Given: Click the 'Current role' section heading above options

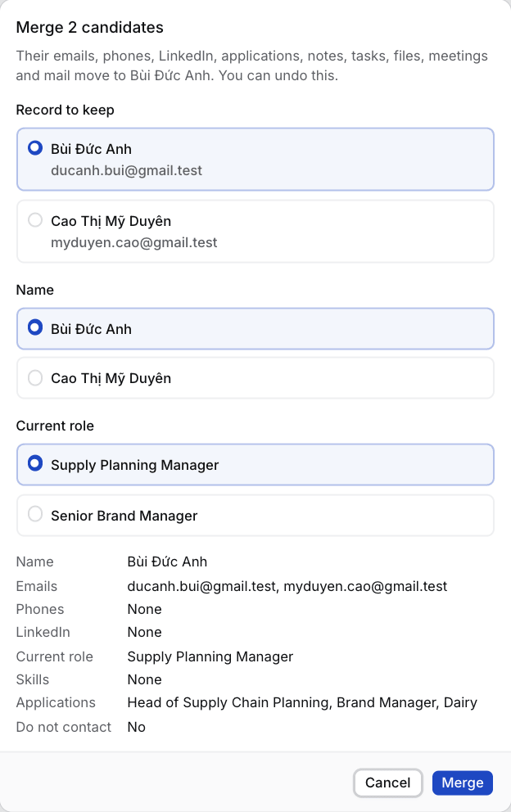Looking at the screenshot, I should [55, 426].
